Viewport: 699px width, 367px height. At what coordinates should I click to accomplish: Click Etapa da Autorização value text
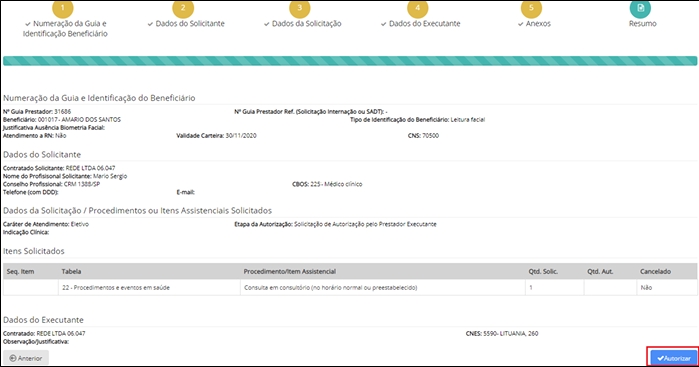click(365, 224)
